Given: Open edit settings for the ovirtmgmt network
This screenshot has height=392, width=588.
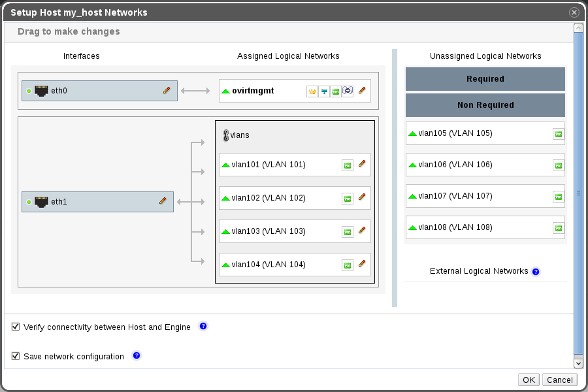Looking at the screenshot, I should [362, 91].
